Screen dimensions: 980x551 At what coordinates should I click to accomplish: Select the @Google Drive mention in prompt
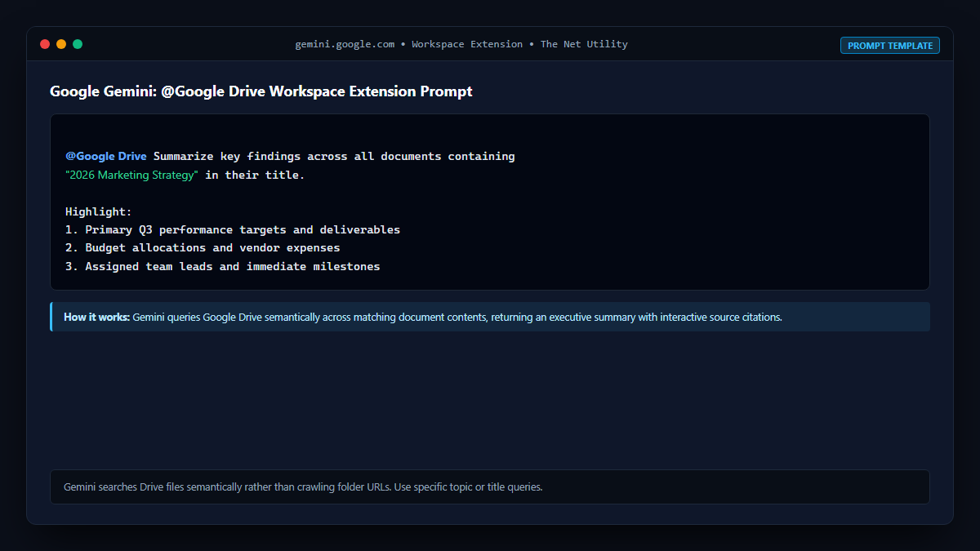(106, 156)
